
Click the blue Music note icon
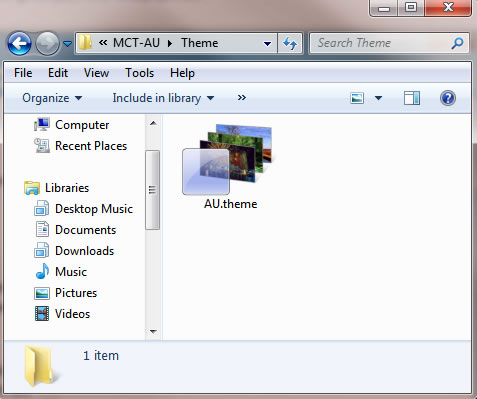point(42,271)
